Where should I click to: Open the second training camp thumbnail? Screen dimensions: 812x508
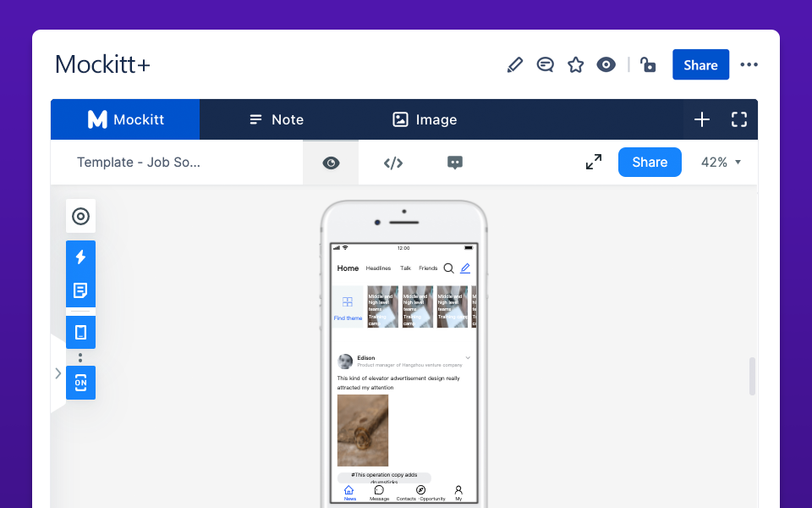(417, 306)
